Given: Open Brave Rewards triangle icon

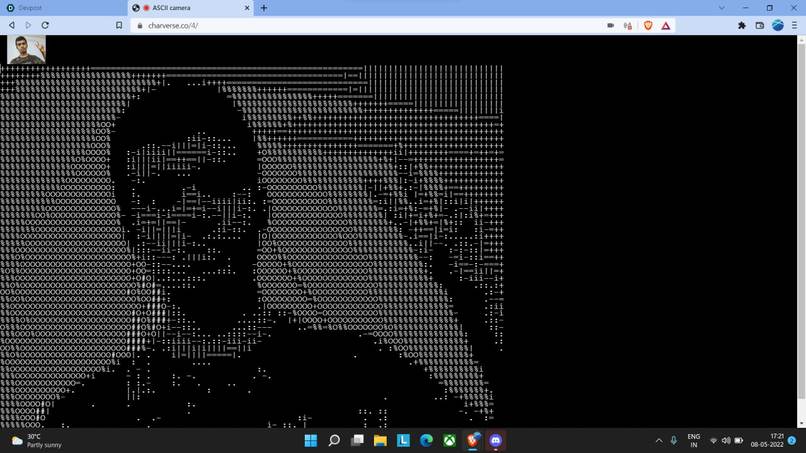Looking at the screenshot, I should tap(666, 25).
